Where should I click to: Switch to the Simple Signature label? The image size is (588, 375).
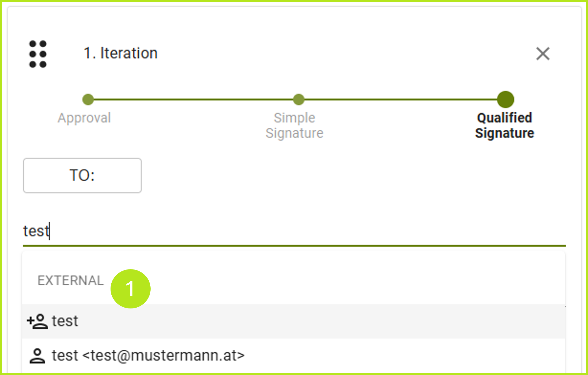(x=294, y=125)
